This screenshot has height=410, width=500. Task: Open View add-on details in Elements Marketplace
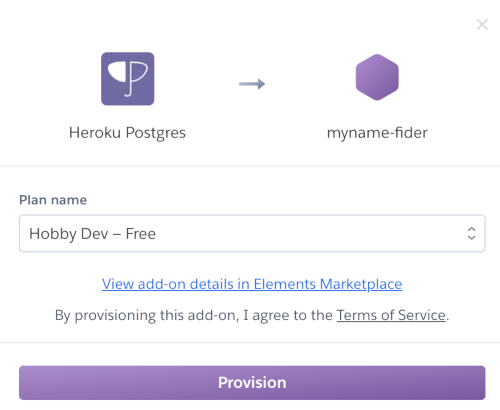(252, 284)
